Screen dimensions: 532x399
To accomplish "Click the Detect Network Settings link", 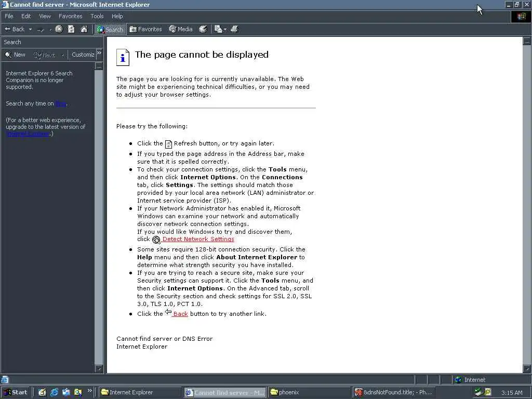I will click(198, 239).
